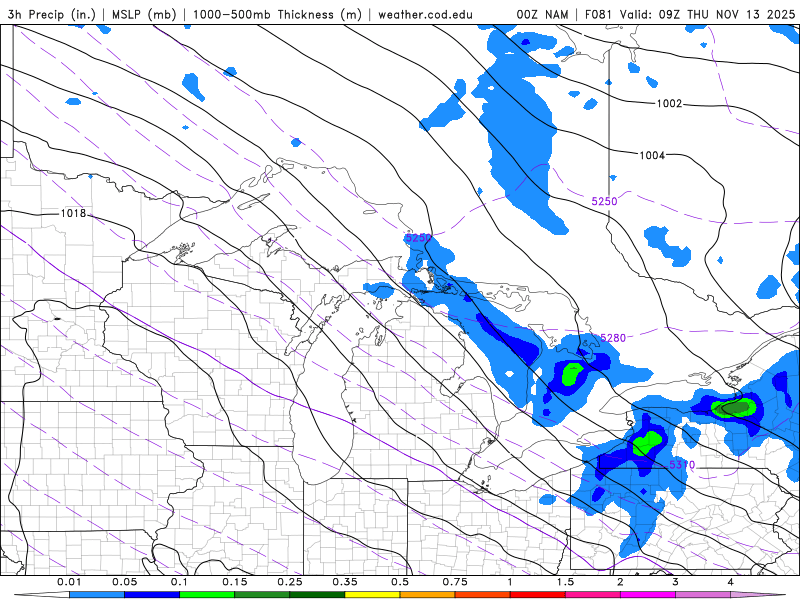
Task: Click the 1004 isobar label
Action: (652, 155)
